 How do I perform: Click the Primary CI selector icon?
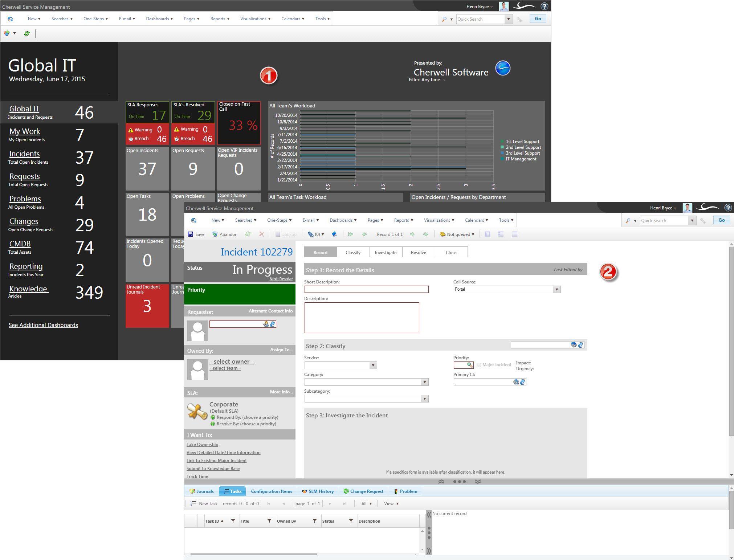[x=516, y=382]
